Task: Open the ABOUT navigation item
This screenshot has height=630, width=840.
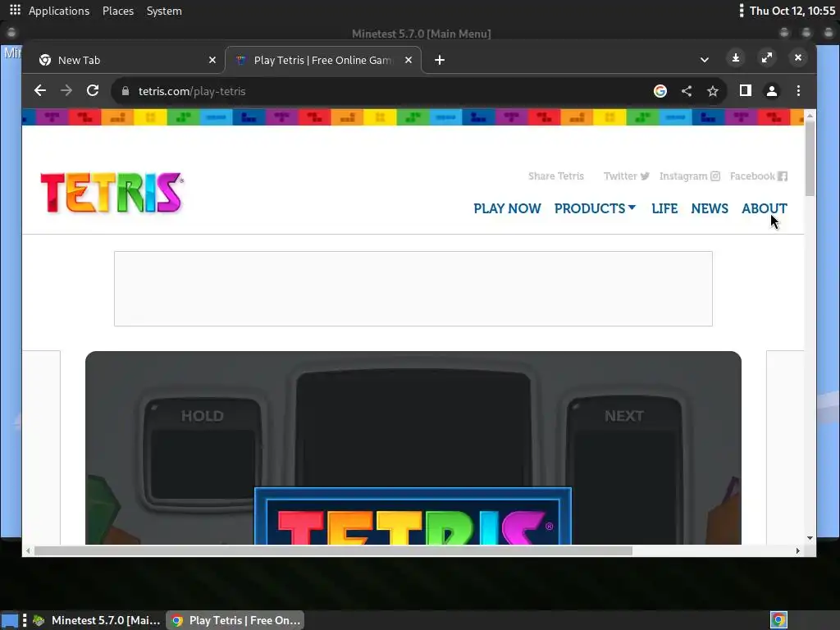Action: coord(764,208)
